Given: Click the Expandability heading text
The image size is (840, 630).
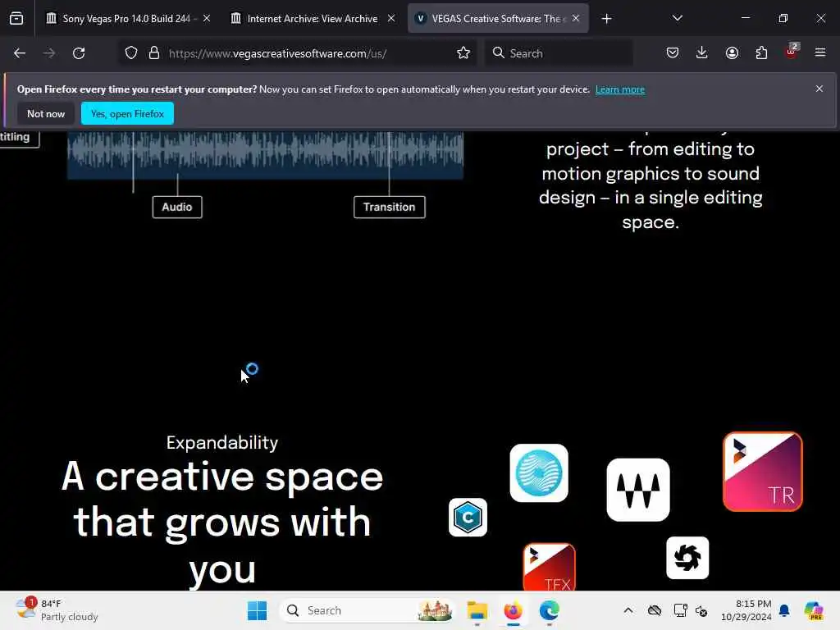Looking at the screenshot, I should point(222,443).
